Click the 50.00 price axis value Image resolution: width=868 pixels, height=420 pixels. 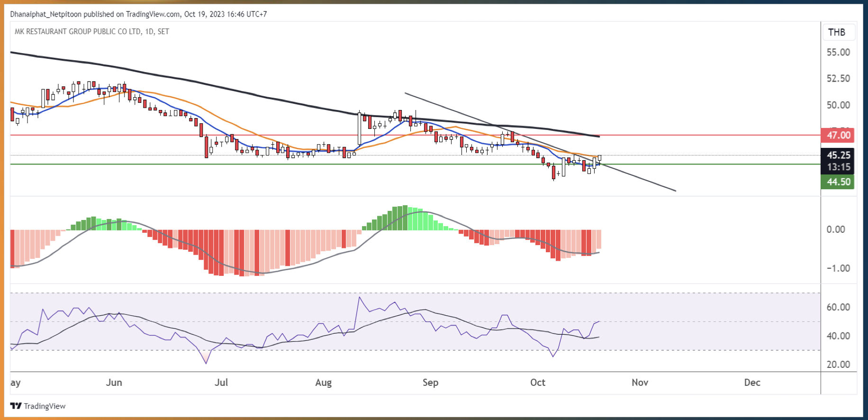pyautogui.click(x=838, y=105)
